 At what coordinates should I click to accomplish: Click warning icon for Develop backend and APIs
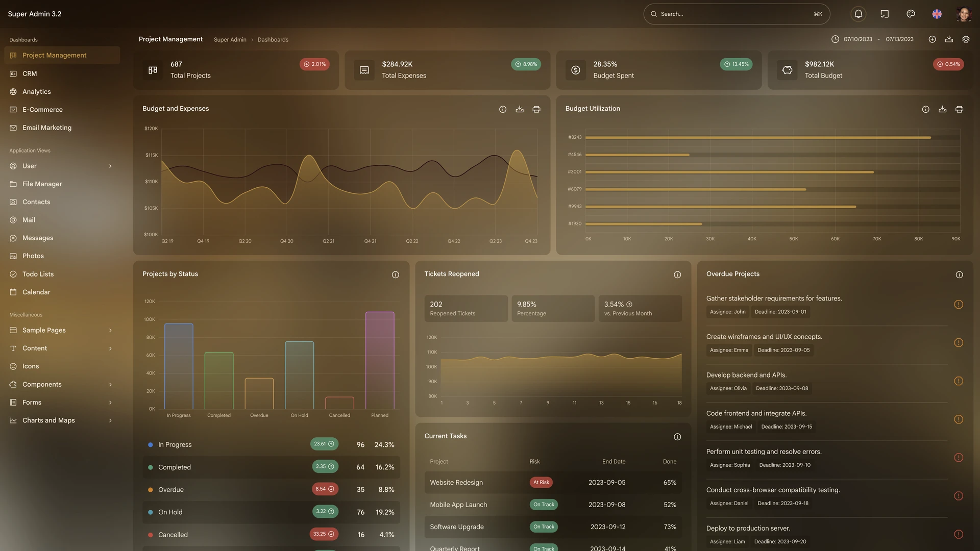point(959,381)
